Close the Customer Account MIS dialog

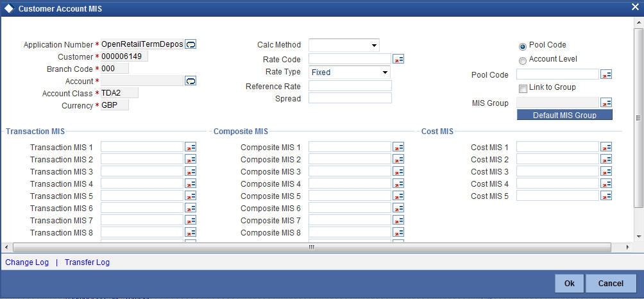635,7
